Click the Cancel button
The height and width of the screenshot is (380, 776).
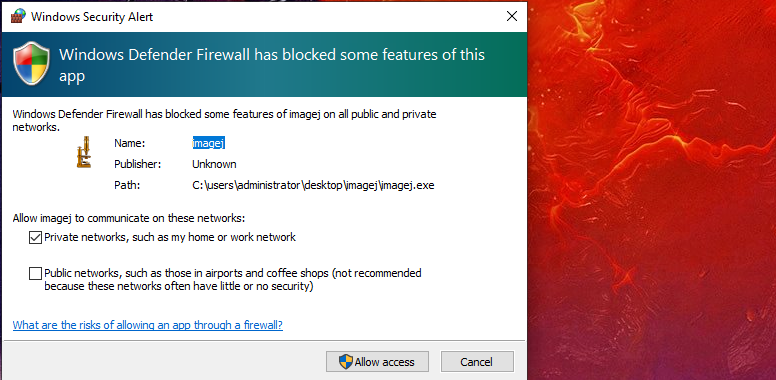coord(477,362)
